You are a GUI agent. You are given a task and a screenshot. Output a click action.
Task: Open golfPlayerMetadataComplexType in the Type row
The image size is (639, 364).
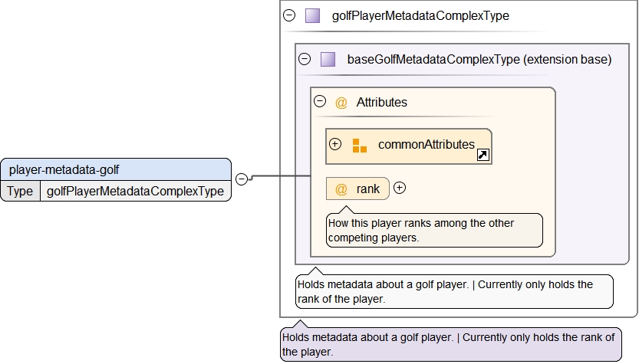tap(135, 191)
